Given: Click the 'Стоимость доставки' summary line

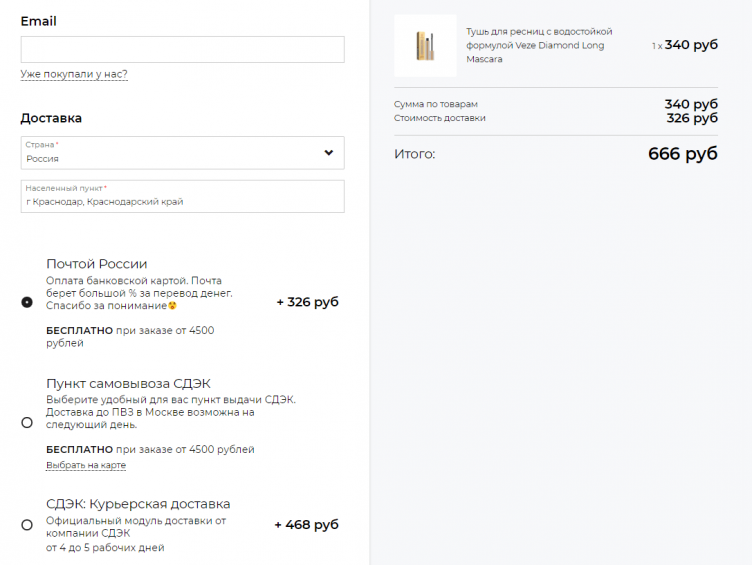Looking at the screenshot, I should click(440, 118).
